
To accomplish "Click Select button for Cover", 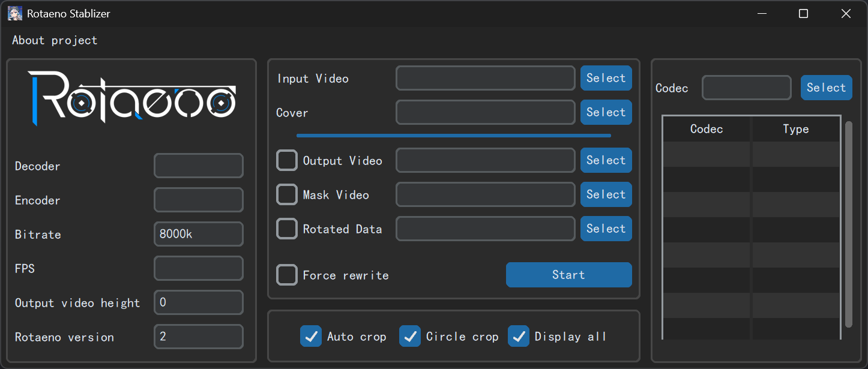I will 606,112.
